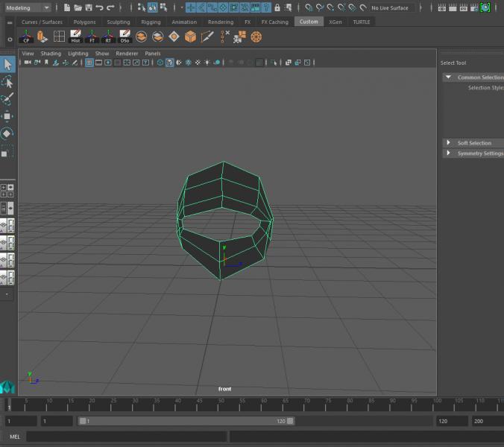Select the arrow Select tool in toolbox
504x447 pixels.
click(x=7, y=64)
